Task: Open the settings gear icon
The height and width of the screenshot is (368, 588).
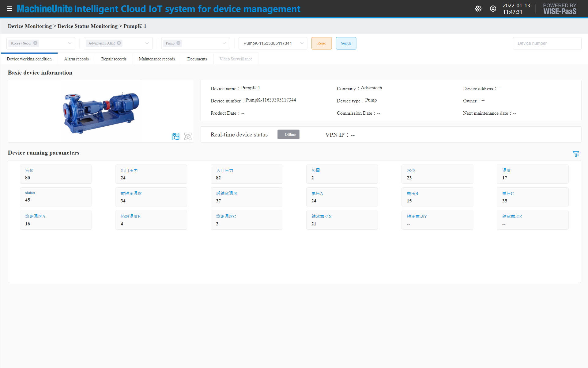Action: coord(478,9)
